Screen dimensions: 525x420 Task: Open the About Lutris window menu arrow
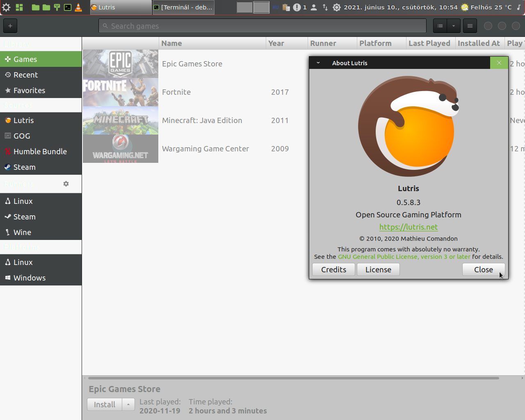tap(318, 63)
